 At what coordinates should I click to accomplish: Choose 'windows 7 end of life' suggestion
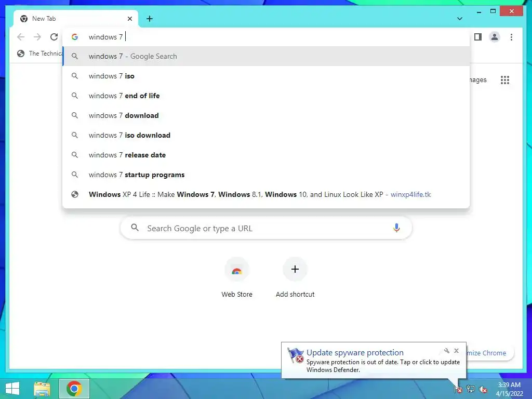click(267, 96)
